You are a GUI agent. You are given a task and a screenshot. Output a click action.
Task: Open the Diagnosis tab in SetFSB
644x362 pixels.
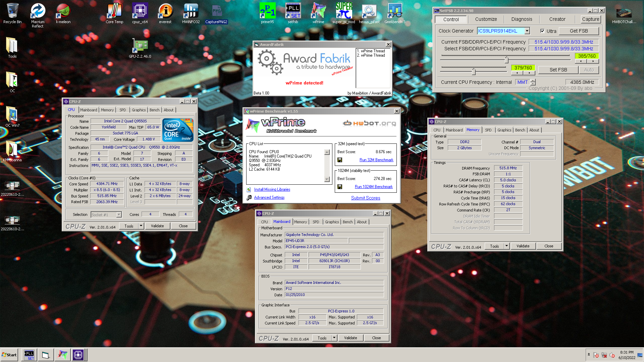[x=522, y=19]
